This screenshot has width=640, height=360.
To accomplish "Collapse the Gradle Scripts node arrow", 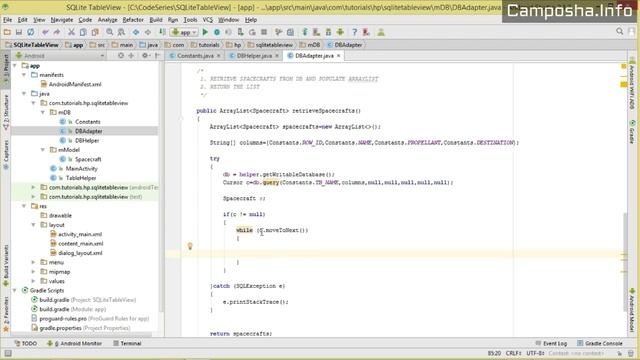I will (15, 291).
